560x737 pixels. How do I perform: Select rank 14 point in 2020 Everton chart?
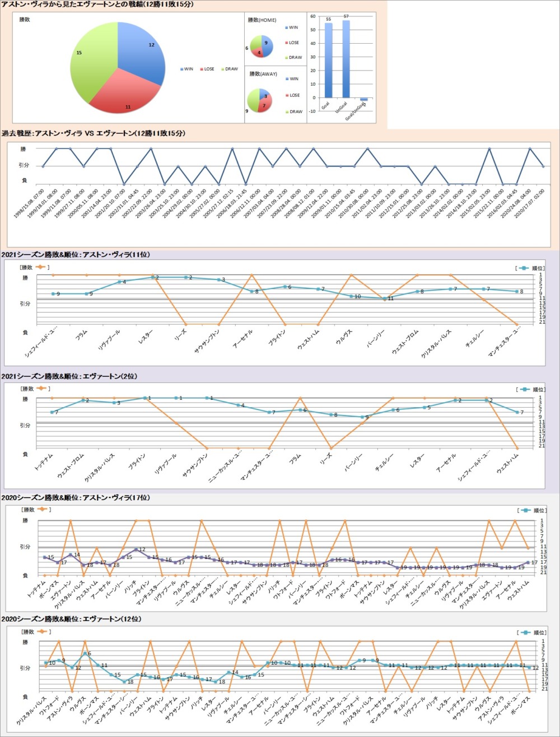pyautogui.click(x=228, y=672)
